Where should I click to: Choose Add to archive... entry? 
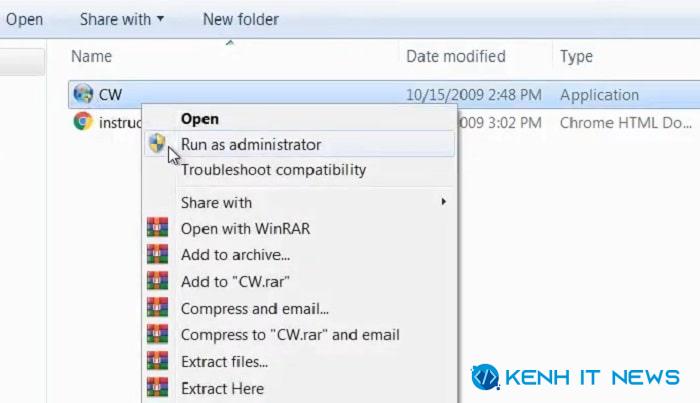pyautogui.click(x=300, y=255)
